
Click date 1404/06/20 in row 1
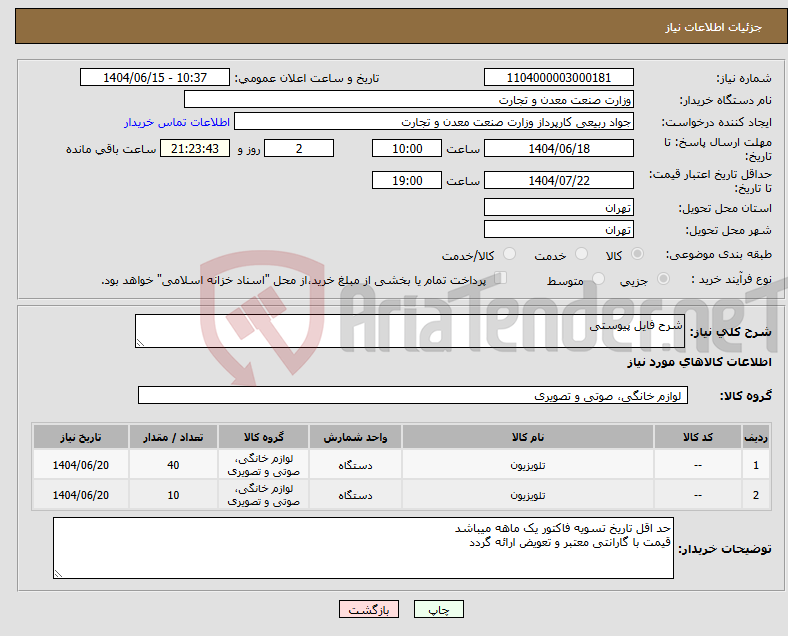click(81, 465)
